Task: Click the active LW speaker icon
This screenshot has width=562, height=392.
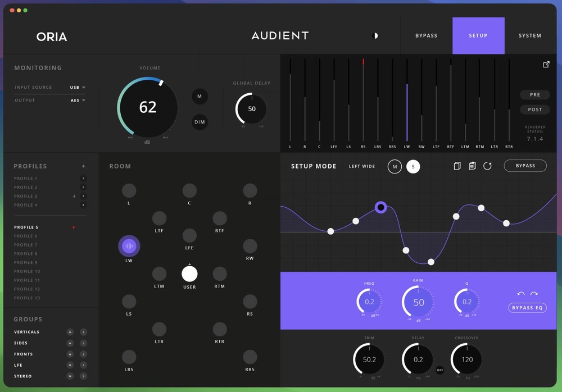Action: pyautogui.click(x=129, y=246)
